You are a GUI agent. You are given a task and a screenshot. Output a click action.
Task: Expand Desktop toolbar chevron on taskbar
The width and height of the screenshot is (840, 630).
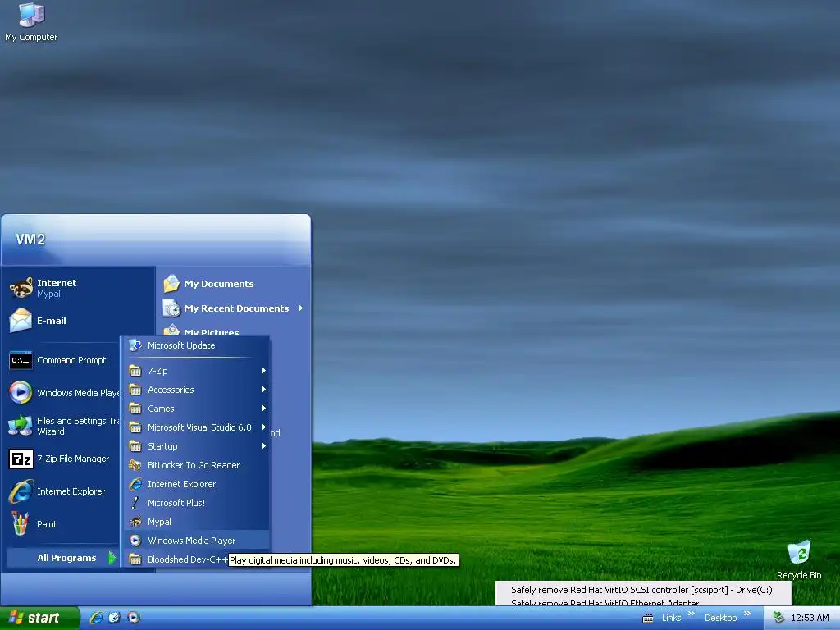(x=747, y=614)
